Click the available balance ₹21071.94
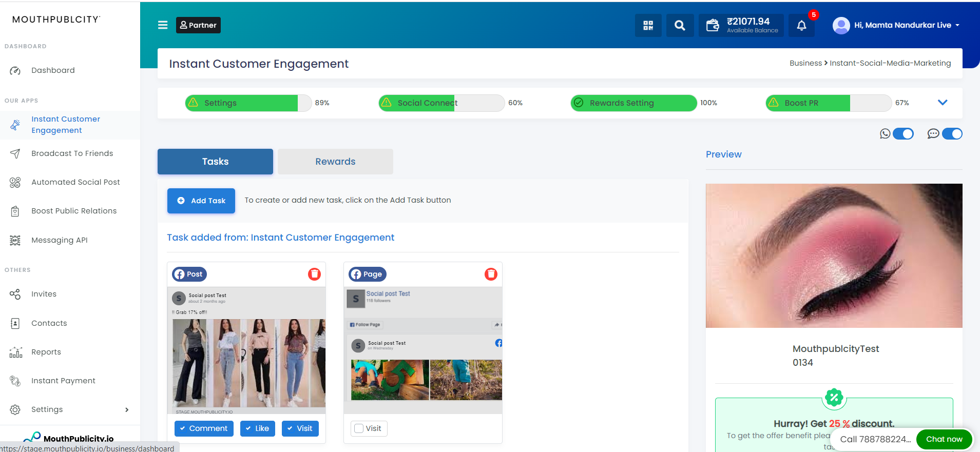980x452 pixels. click(x=748, y=22)
